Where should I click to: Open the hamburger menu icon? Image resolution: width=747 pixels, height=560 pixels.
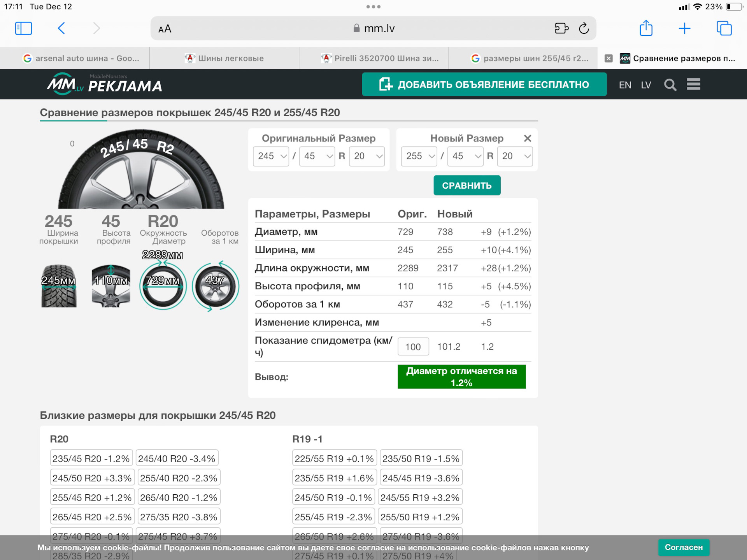pos(693,84)
